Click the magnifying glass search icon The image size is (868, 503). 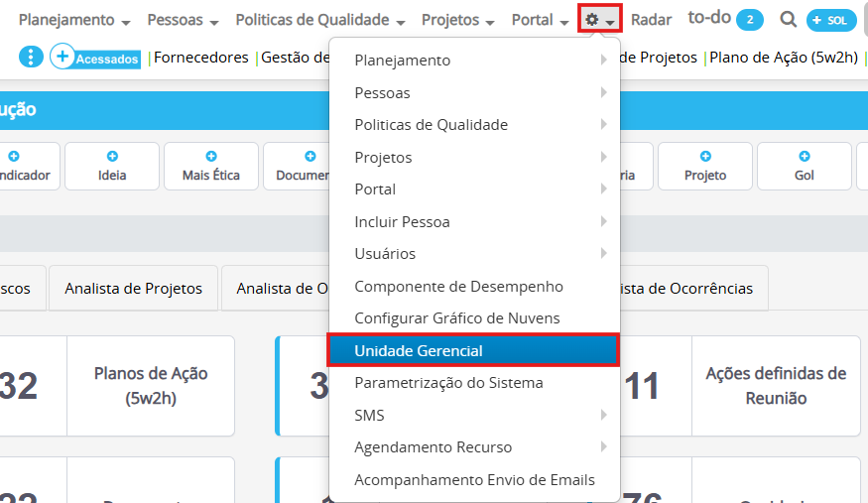(788, 20)
